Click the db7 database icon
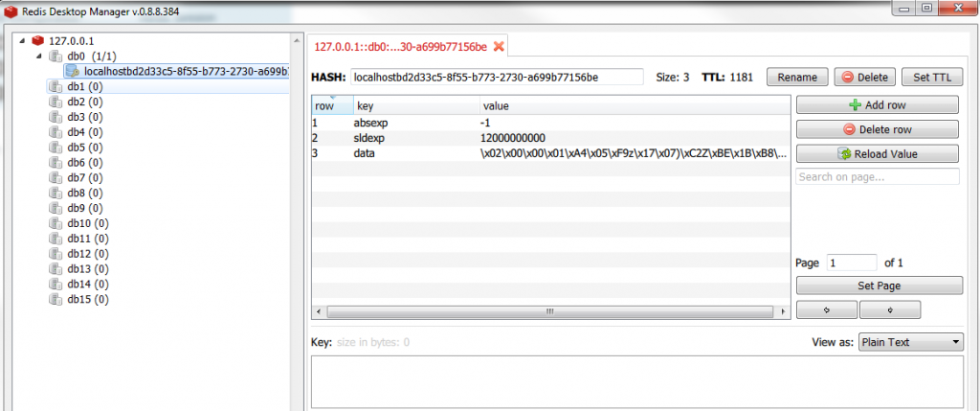This screenshot has width=980, height=411. point(56,177)
